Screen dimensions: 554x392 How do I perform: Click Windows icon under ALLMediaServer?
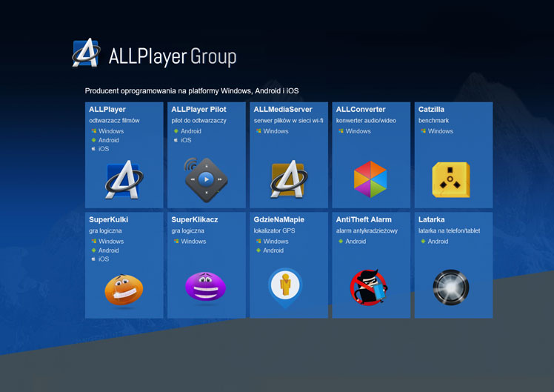(258, 131)
